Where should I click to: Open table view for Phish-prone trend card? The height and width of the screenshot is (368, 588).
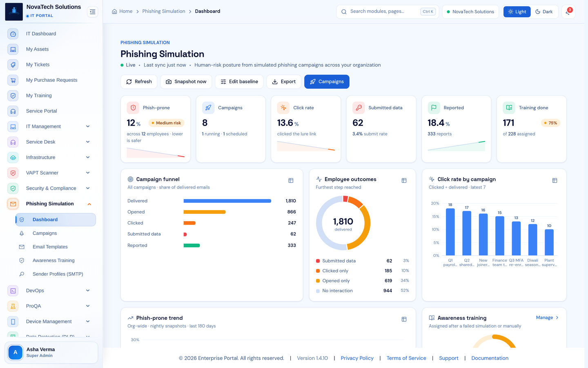pos(404,319)
